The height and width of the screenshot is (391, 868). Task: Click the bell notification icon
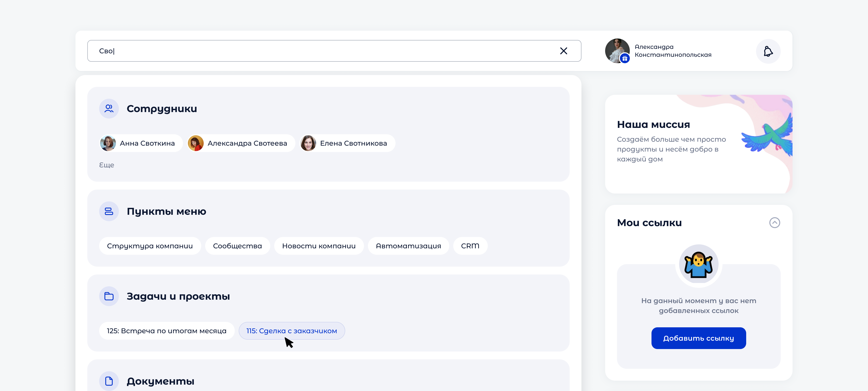point(768,51)
